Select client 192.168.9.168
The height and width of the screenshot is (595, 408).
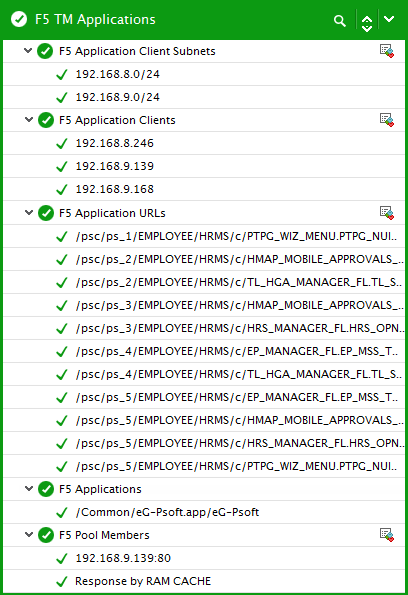[x=204, y=189]
